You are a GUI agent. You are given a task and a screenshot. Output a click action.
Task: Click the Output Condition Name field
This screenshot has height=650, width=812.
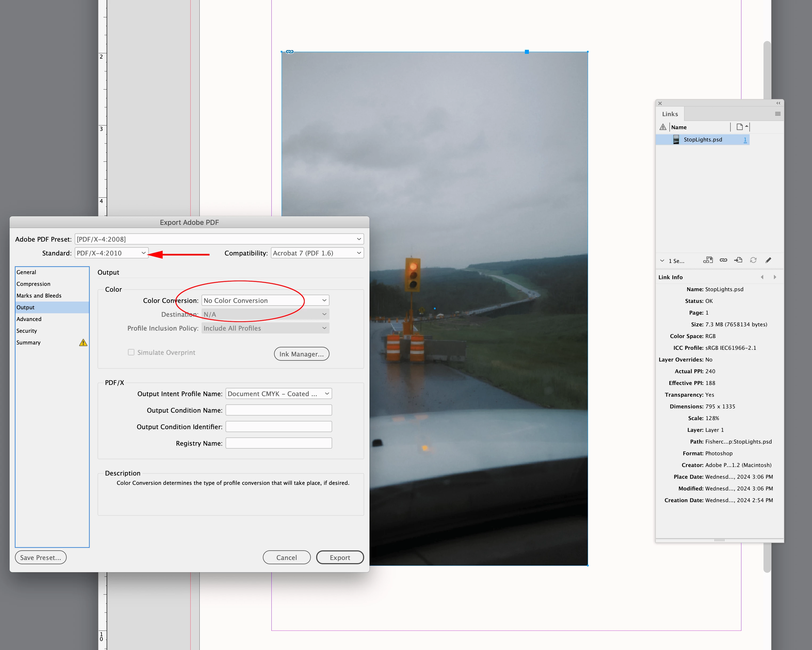pyautogui.click(x=278, y=410)
